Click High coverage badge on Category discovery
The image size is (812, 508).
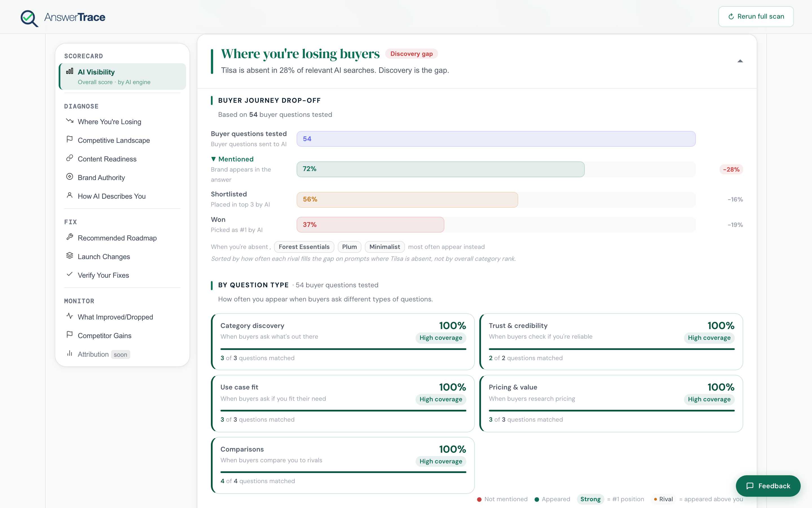[x=441, y=338]
